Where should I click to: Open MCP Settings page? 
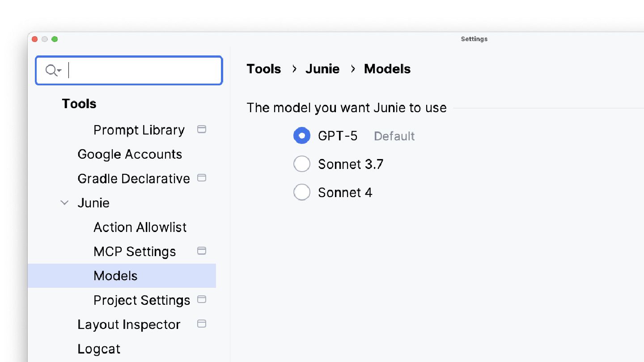click(x=135, y=252)
